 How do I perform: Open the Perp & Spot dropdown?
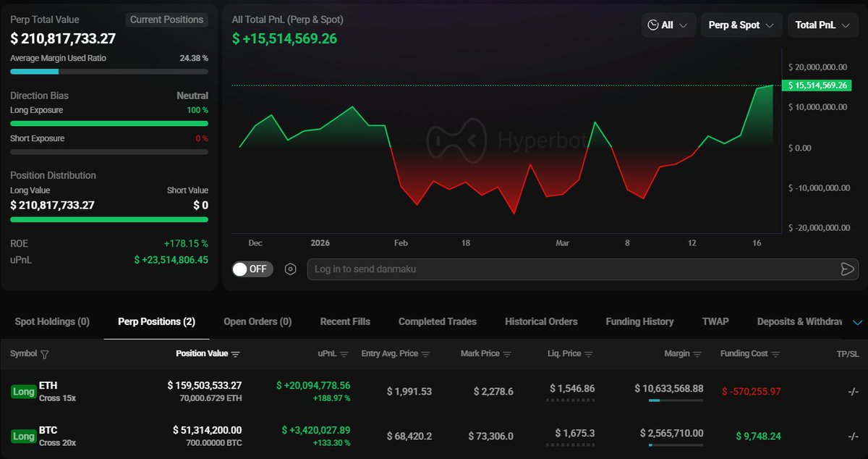tap(741, 25)
